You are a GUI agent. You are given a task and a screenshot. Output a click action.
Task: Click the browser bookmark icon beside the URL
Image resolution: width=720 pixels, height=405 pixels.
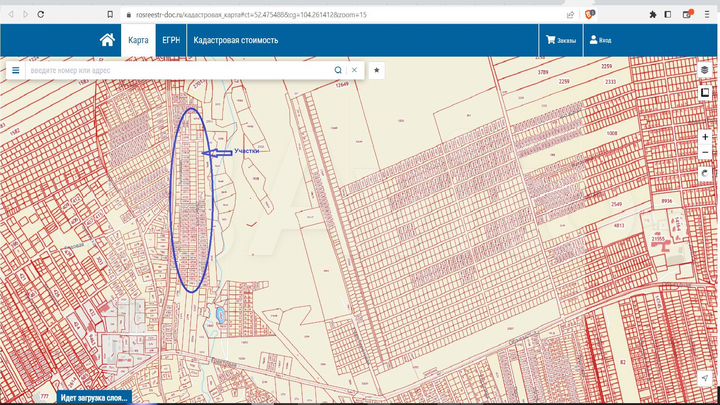[x=110, y=15]
